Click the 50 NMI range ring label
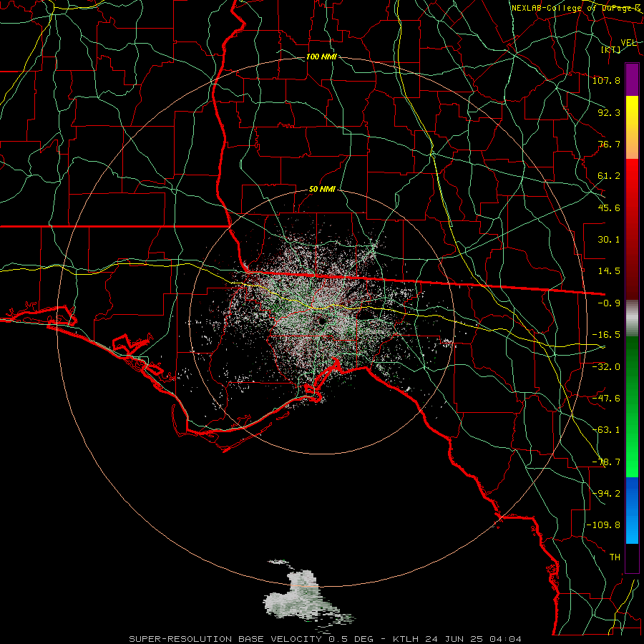Screen dimensions: 644x644 [x=322, y=190]
